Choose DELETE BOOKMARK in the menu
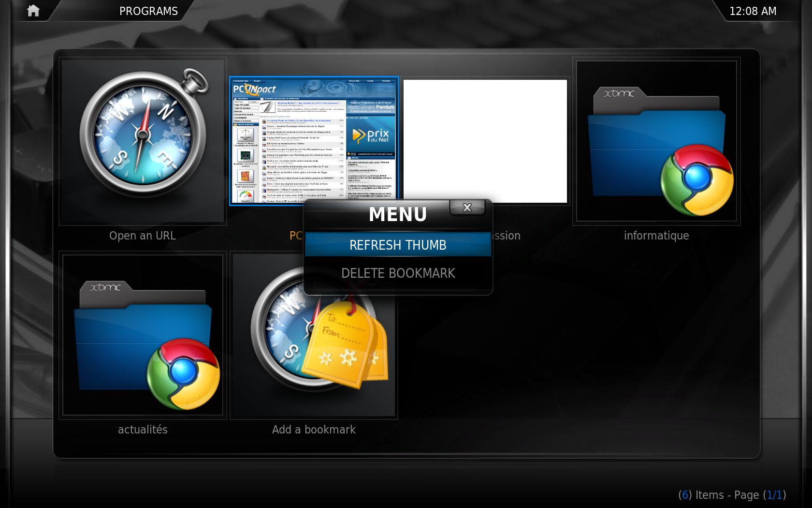The width and height of the screenshot is (812, 508). (398, 273)
